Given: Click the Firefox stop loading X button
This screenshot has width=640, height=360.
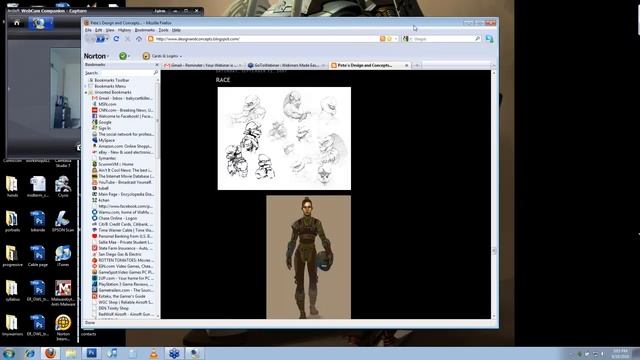Looking at the screenshot, I should (127, 39).
